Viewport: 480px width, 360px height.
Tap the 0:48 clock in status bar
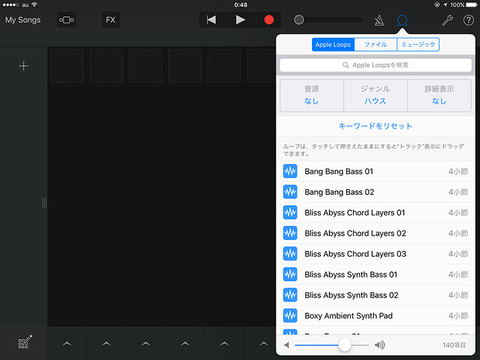coord(240,5)
